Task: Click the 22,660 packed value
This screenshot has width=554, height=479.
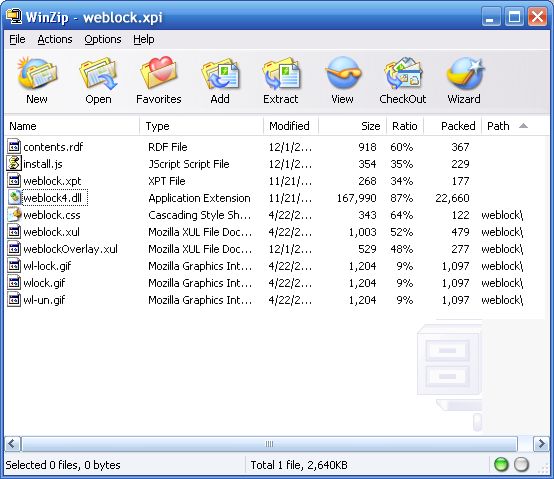Action: point(452,198)
